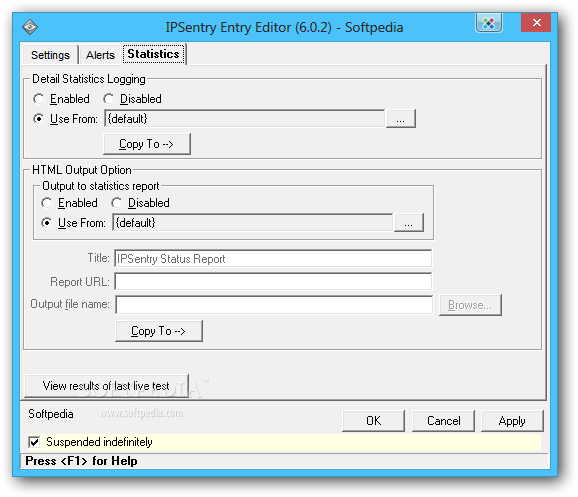Click the ellipsis button for Detail Statistics Logging
This screenshot has width=578, height=497.
click(x=401, y=119)
